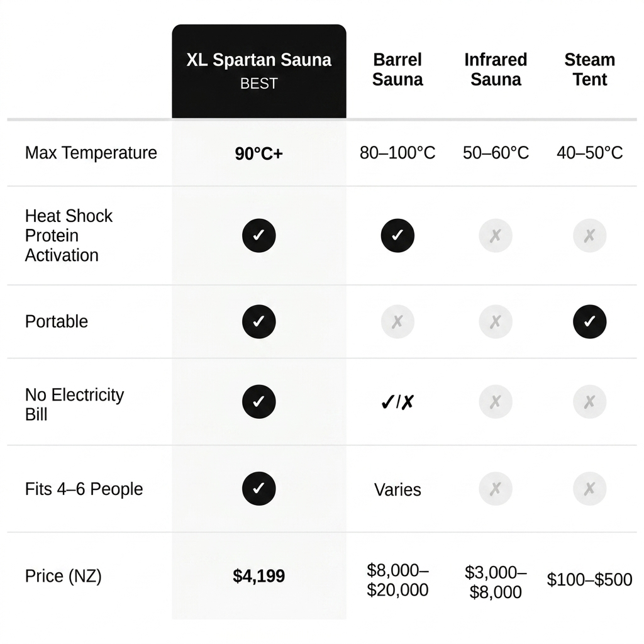The height and width of the screenshot is (644, 644).
Task: Click XL Spartan Portable checkmark icon
Action: click(x=258, y=321)
